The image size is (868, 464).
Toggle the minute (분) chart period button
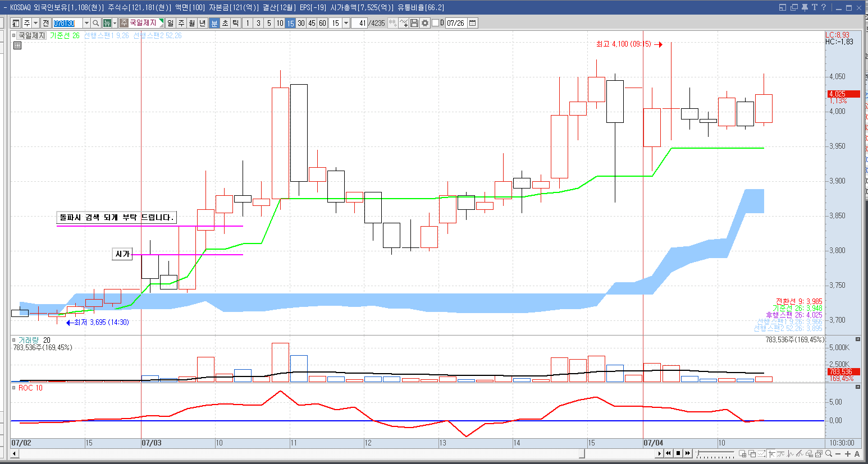(x=214, y=23)
